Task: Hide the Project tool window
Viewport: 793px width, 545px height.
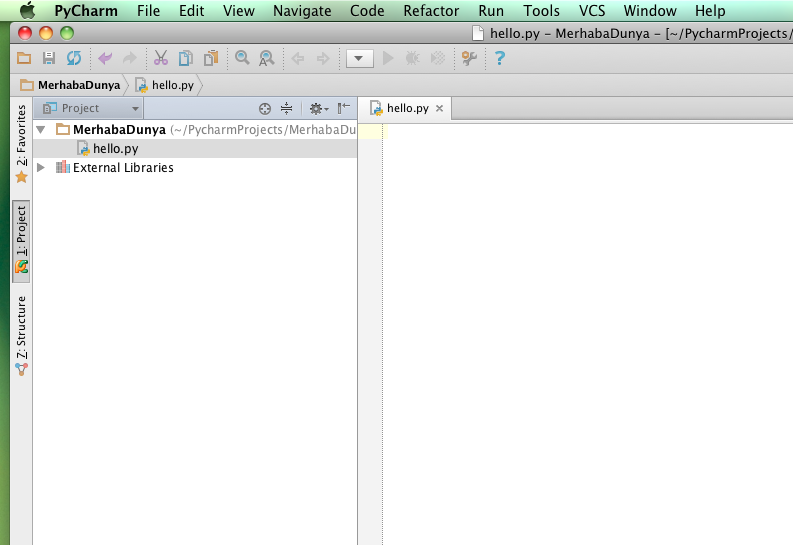Action: [x=344, y=108]
